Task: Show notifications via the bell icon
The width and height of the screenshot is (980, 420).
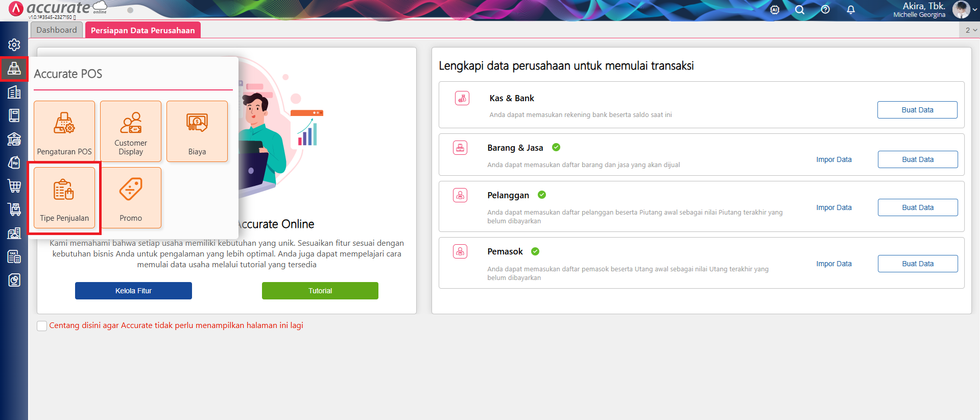Action: coord(851,10)
